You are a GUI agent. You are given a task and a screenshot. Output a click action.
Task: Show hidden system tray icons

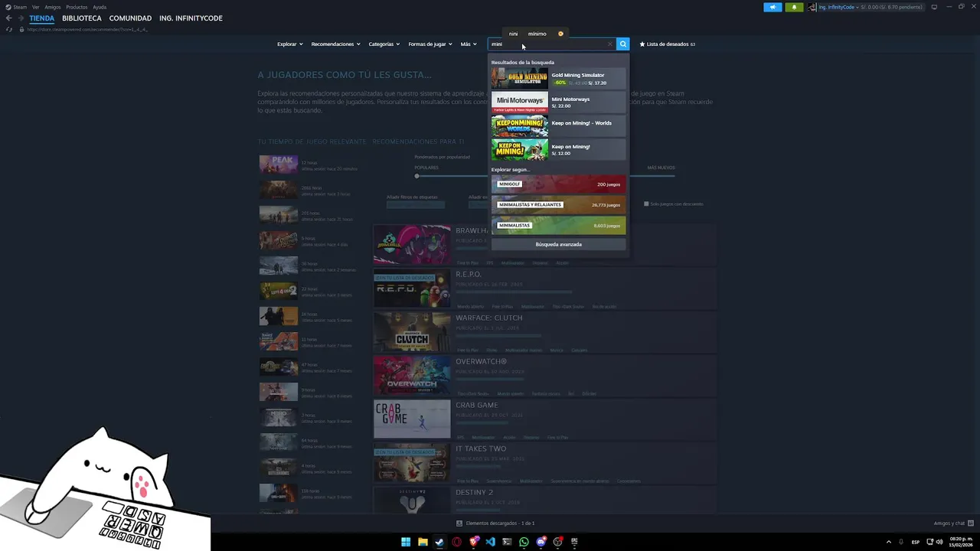[890, 542]
